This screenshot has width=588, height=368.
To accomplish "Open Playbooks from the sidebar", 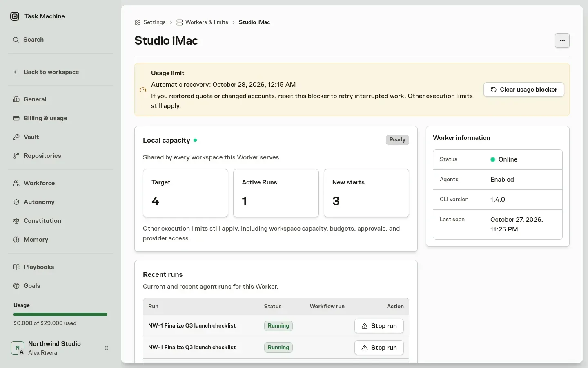I will tap(60, 267).
